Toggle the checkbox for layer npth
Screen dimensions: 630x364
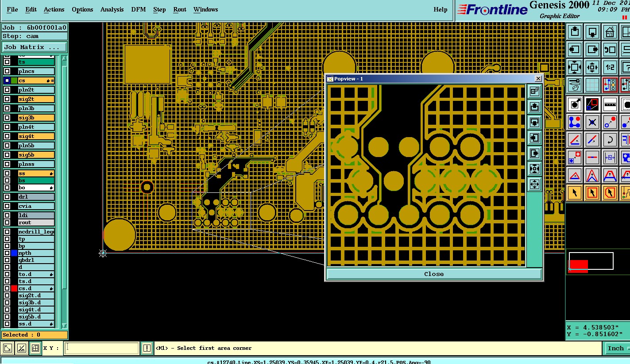7,253
